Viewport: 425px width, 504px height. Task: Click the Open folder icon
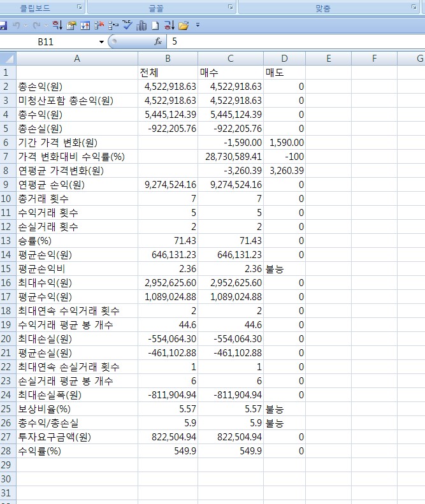[184, 25]
